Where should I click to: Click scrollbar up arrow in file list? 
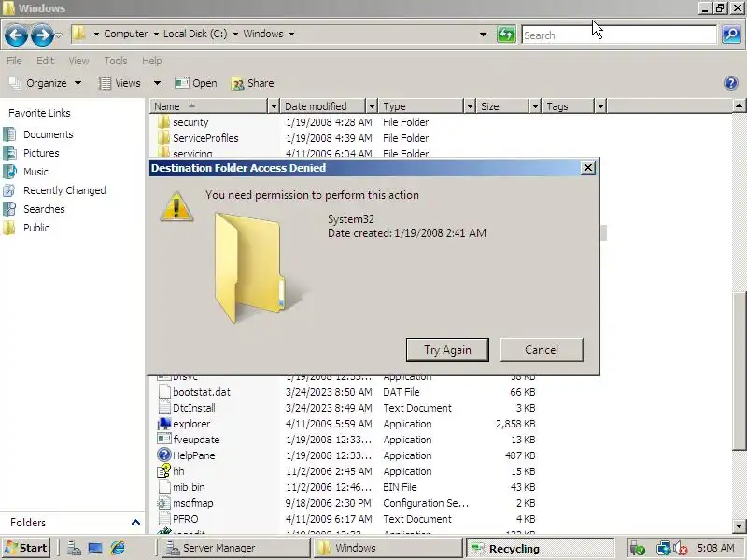[x=739, y=105]
